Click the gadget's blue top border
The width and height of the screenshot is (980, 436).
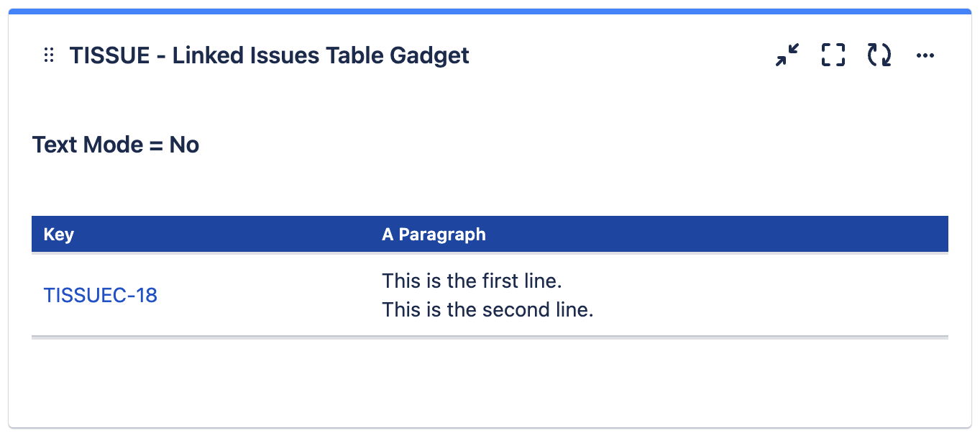(490, 9)
